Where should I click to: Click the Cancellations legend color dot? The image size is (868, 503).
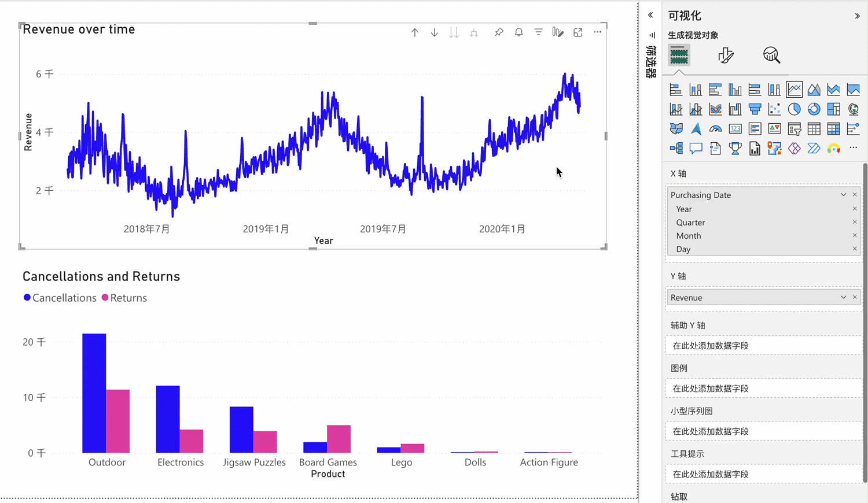27,298
